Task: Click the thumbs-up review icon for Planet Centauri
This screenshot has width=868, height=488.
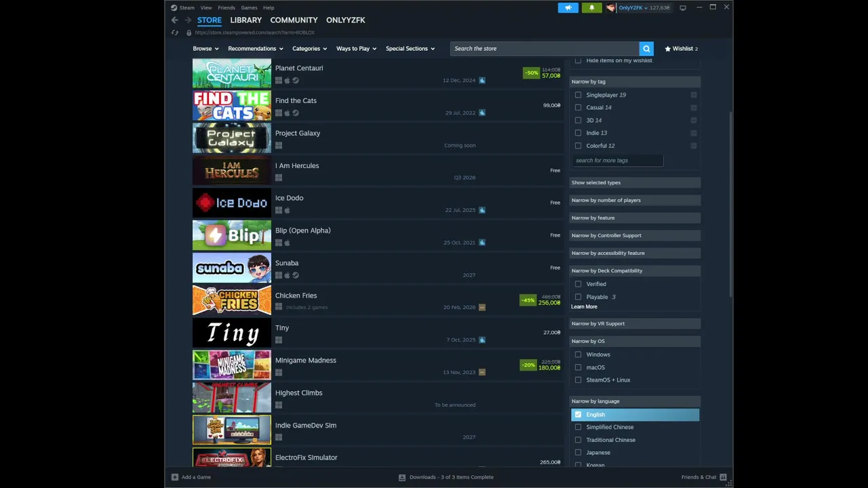Action: click(482, 80)
